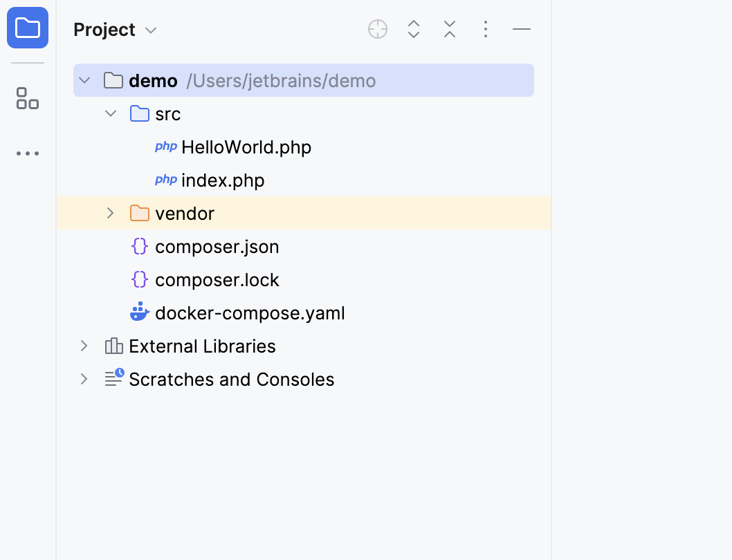Click the orange vendor folder icon
The width and height of the screenshot is (732, 560).
tap(140, 213)
